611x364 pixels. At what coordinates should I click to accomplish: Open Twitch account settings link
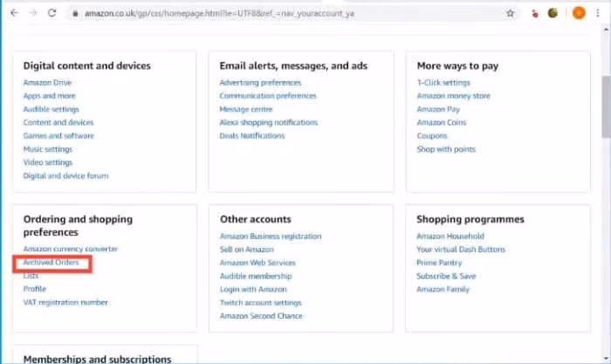point(261,303)
